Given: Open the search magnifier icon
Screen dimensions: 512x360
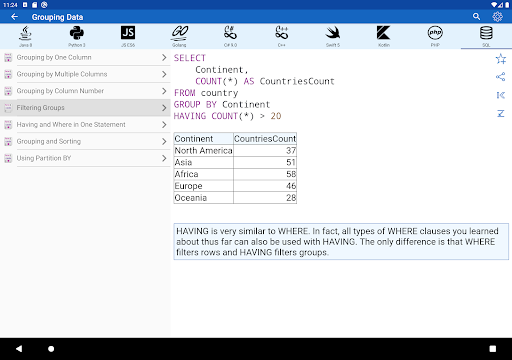Looking at the screenshot, I should [x=476, y=16].
